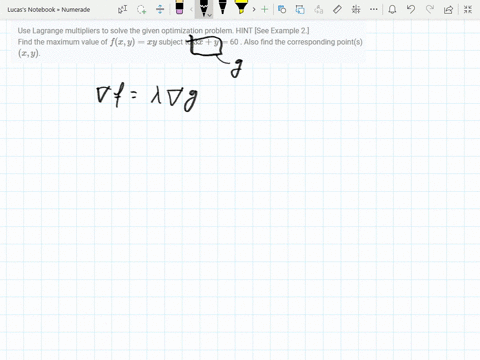Pick the eraser with pink tip
This screenshot has height=360, width=480.
tap(179, 7)
